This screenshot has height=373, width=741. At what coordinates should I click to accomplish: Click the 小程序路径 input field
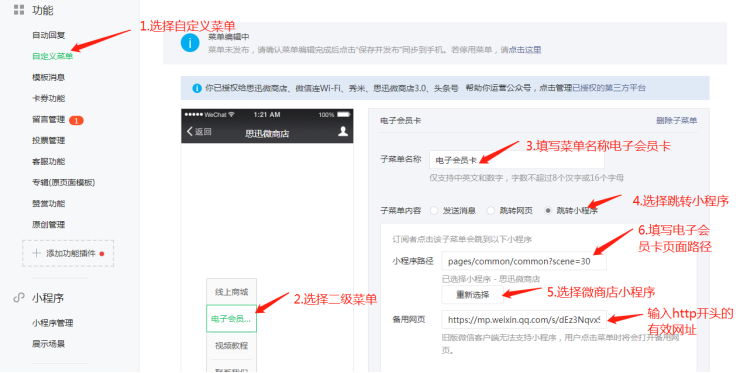click(524, 261)
